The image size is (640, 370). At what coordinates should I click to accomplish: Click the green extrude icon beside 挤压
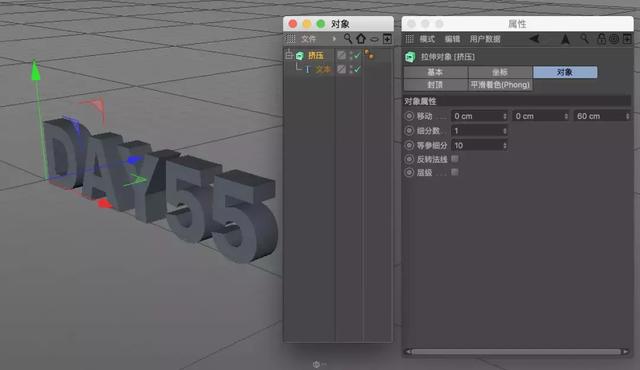[300, 55]
